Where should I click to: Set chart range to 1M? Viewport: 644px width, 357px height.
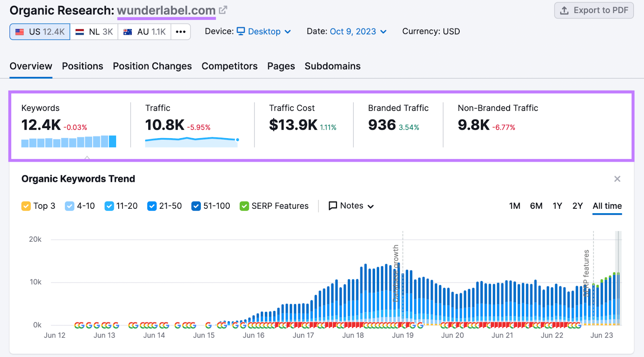514,206
